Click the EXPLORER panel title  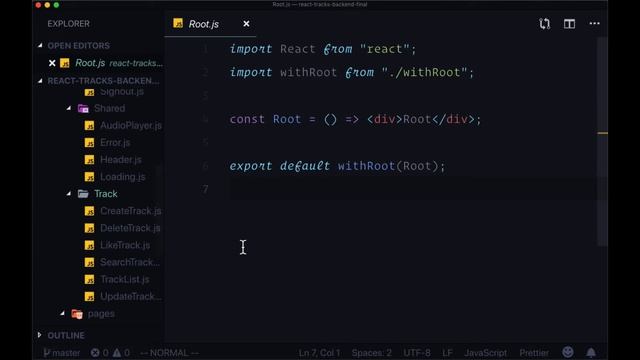[x=68, y=24]
